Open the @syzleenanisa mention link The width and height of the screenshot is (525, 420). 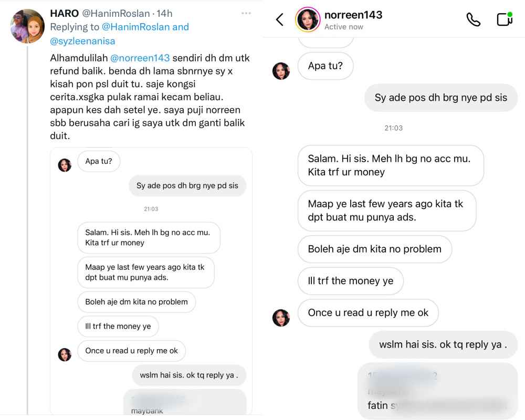point(82,40)
